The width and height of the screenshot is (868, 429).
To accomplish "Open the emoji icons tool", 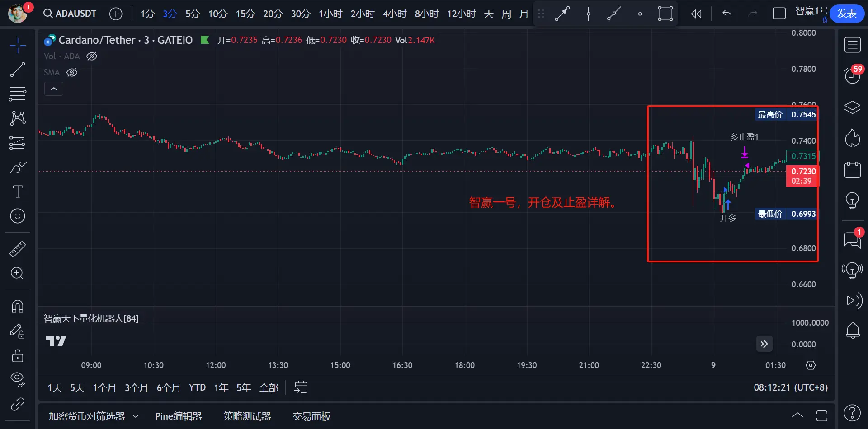I will (18, 216).
